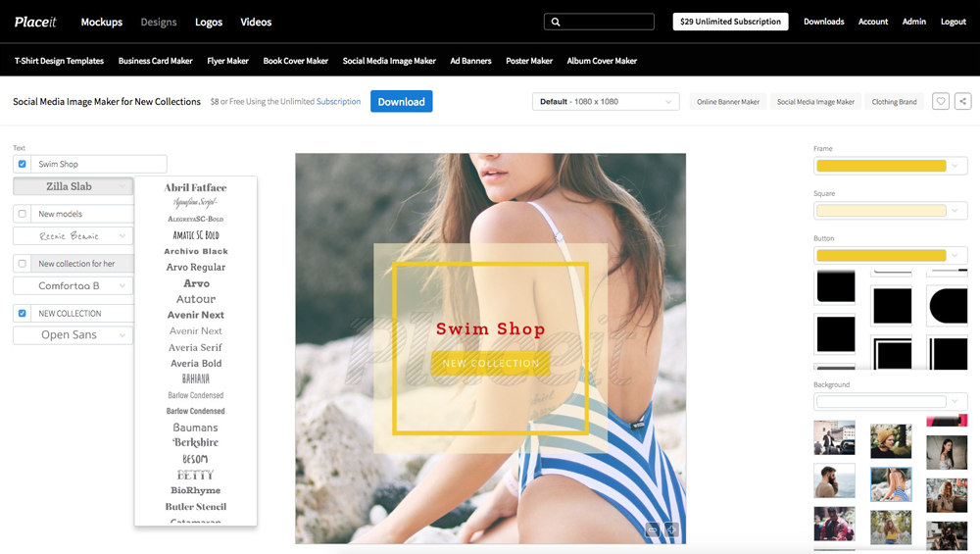Click the $29 Unlimited Subscription button
The height and width of the screenshot is (554, 980).
[731, 22]
